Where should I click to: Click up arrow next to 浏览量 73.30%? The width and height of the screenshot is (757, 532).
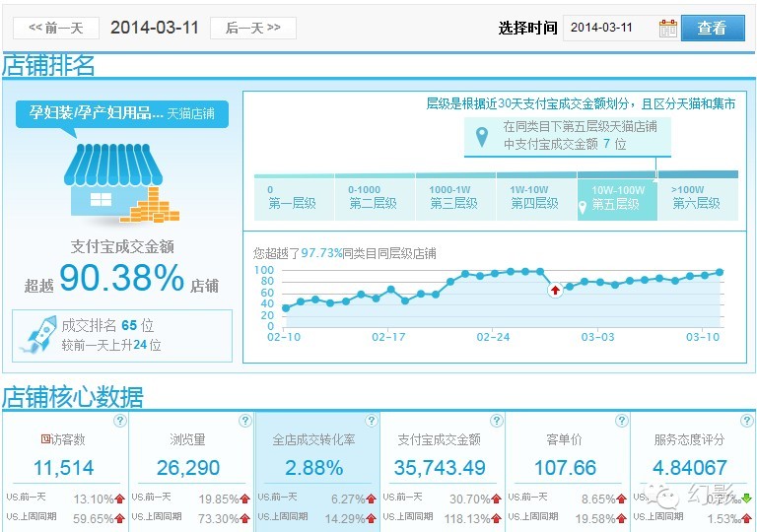tap(244, 518)
